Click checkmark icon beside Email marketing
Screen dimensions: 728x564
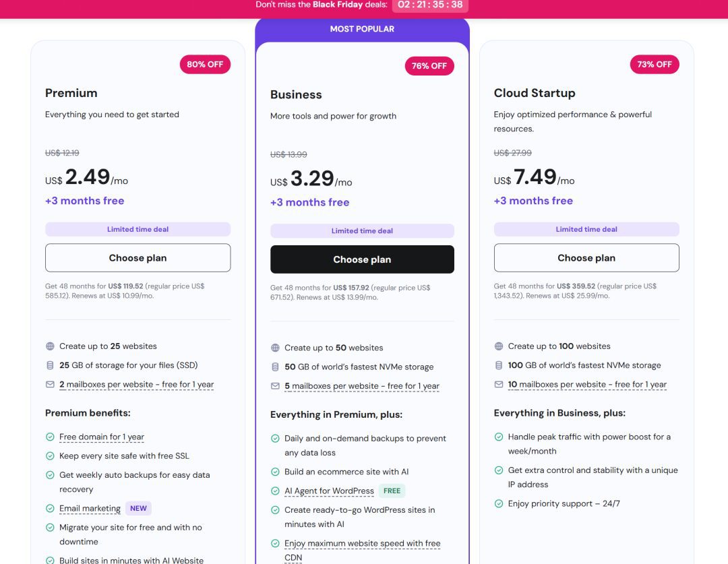coord(50,509)
